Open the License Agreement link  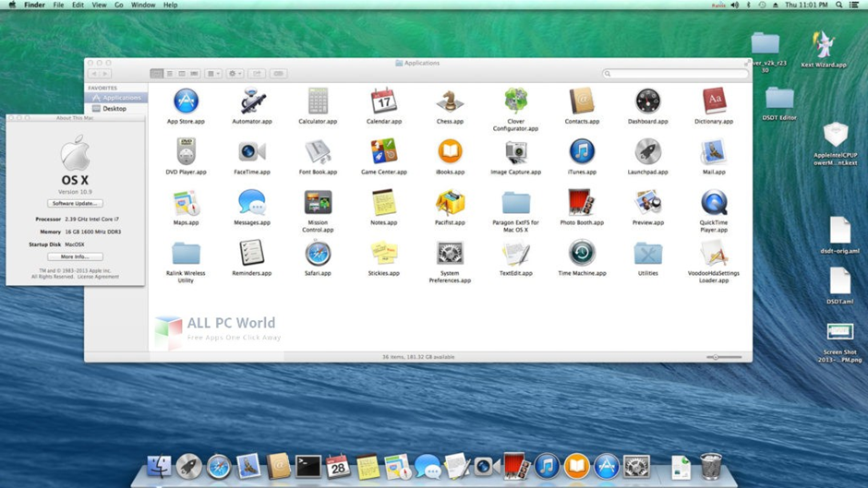pyautogui.click(x=98, y=277)
